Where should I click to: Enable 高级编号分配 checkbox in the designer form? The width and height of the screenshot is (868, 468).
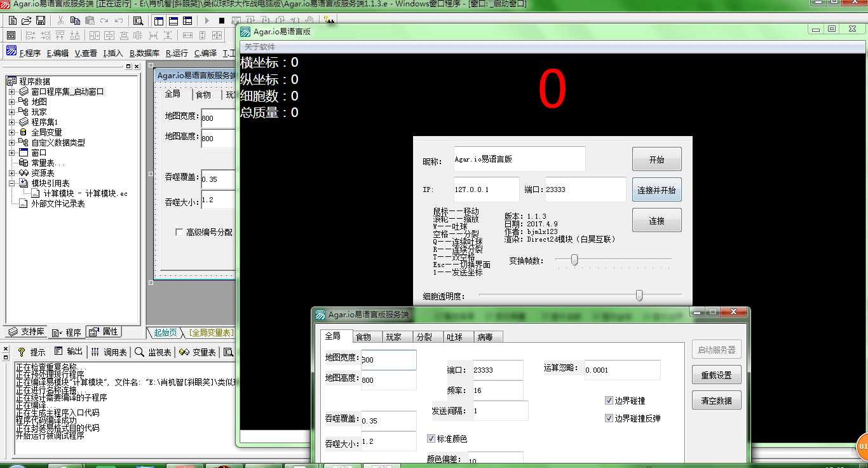179,233
